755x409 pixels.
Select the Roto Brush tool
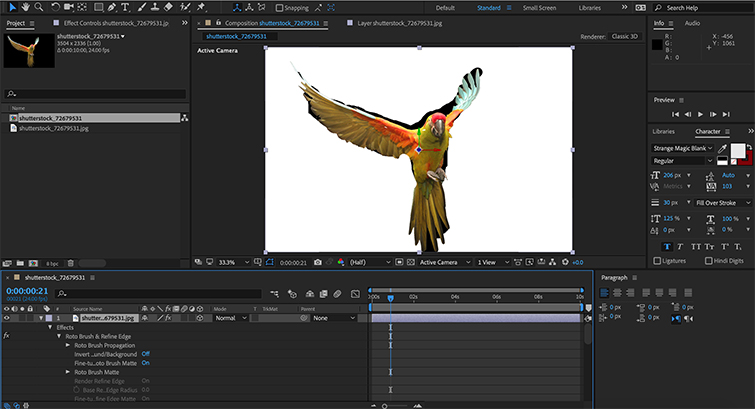coord(185,7)
